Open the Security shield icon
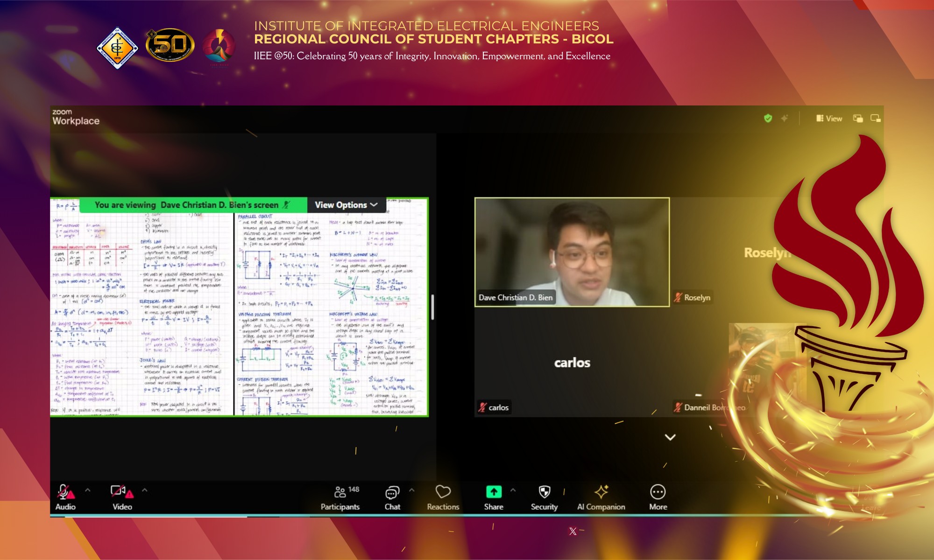The image size is (934, 560). pos(544,492)
